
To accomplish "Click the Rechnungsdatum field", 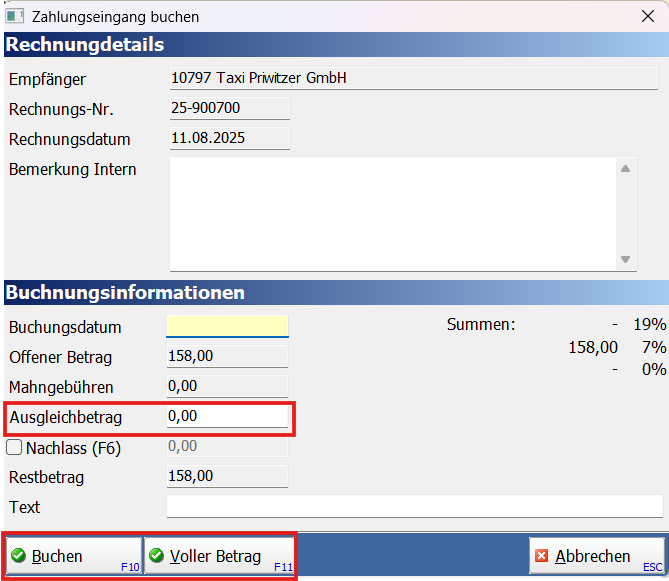I will click(228, 139).
